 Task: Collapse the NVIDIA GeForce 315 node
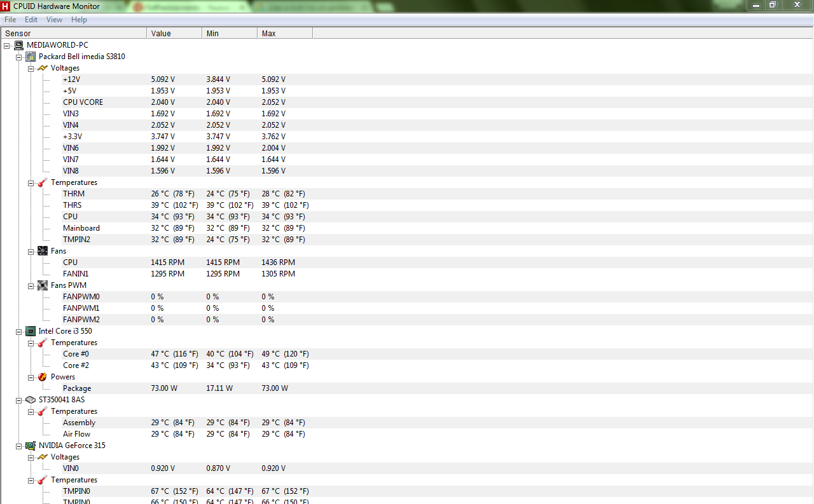pyautogui.click(x=18, y=446)
